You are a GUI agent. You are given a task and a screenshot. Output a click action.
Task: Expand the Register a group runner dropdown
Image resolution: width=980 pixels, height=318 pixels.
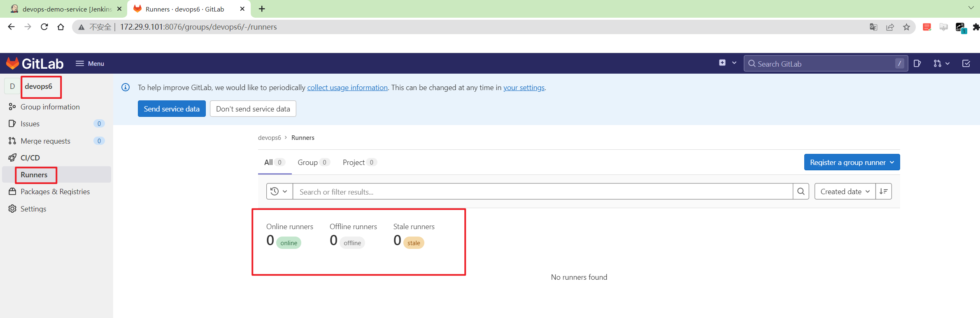852,162
